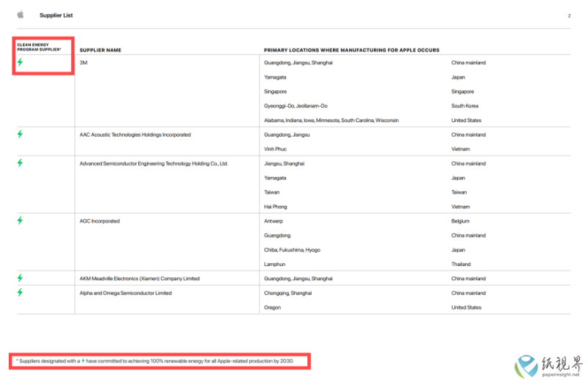Screen dimensions: 588x380
Task: Click the small bolt icon in the footnote
Action: [x=83, y=361]
